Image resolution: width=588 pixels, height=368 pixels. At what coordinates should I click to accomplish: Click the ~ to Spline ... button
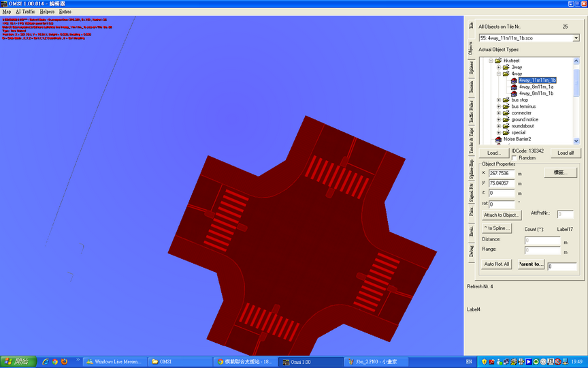(x=497, y=228)
